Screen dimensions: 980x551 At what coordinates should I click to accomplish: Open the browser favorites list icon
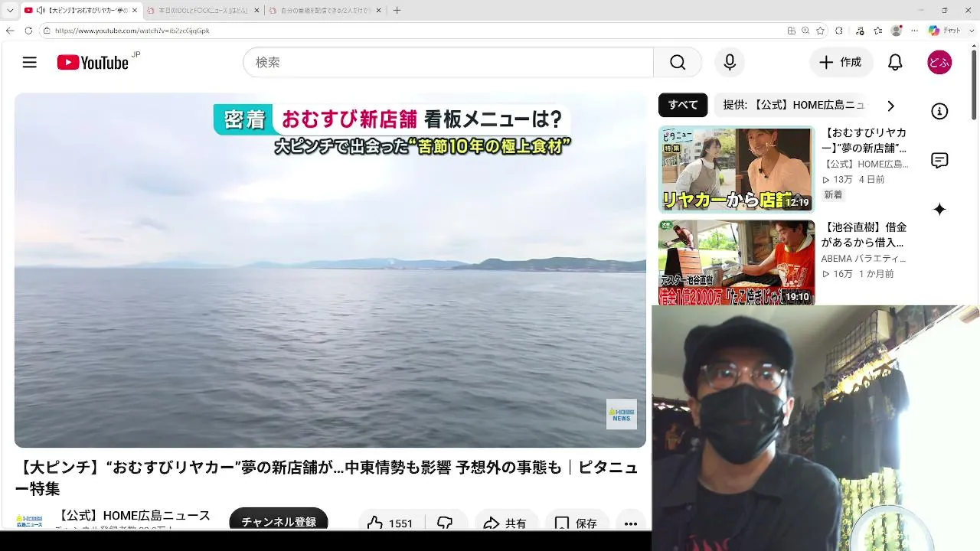[x=877, y=31]
